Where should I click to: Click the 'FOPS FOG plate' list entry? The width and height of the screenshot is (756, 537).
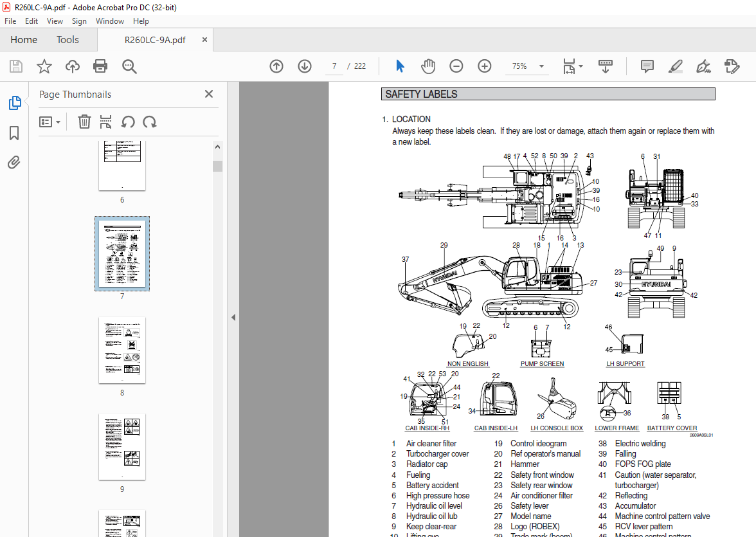(643, 464)
